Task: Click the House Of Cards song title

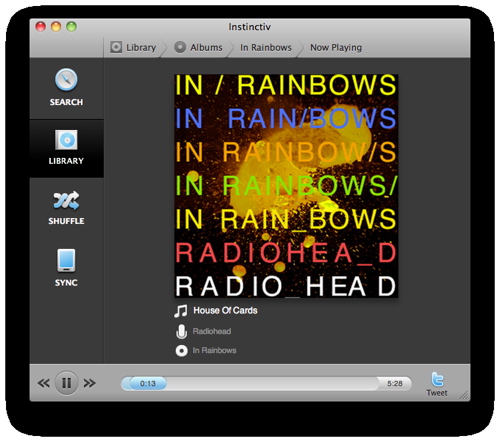Action: (x=225, y=310)
